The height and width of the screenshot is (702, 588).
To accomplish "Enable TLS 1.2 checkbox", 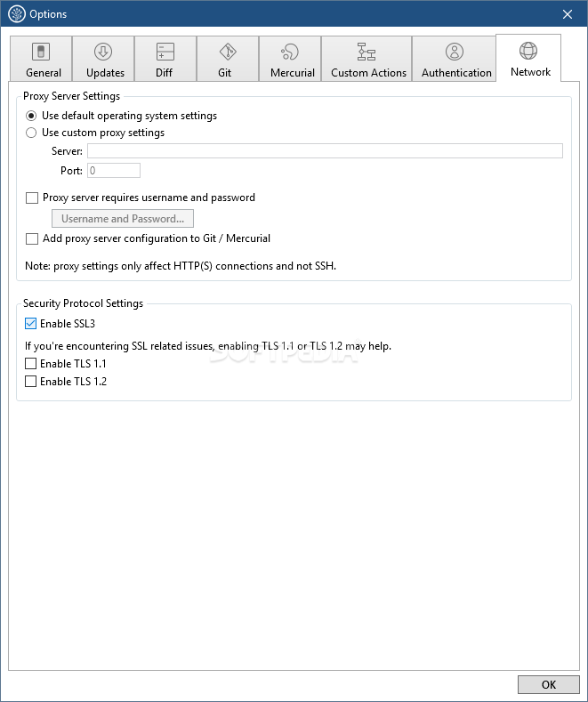I will (x=30, y=382).
